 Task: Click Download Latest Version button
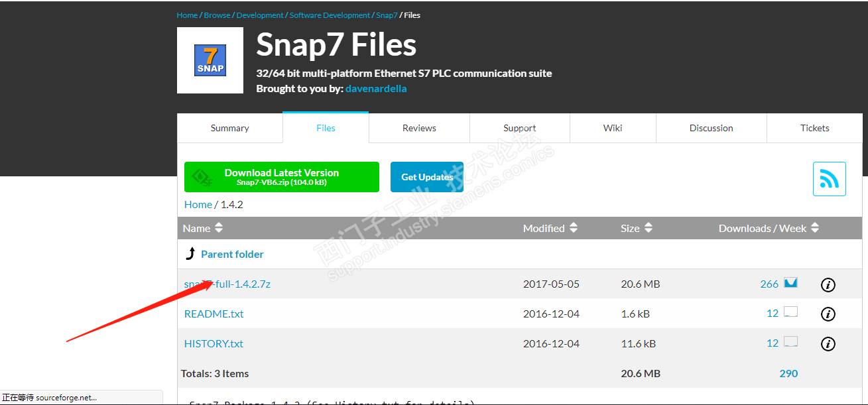coord(281,177)
